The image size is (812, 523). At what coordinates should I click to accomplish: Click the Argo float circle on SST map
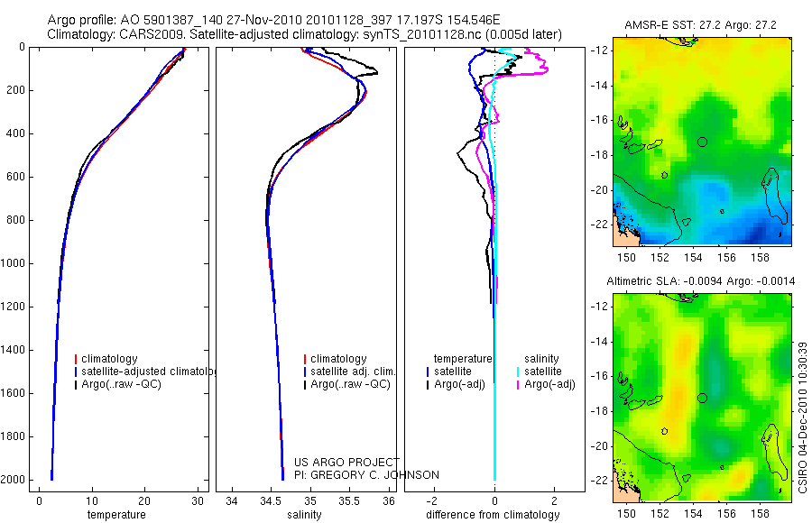[702, 142]
